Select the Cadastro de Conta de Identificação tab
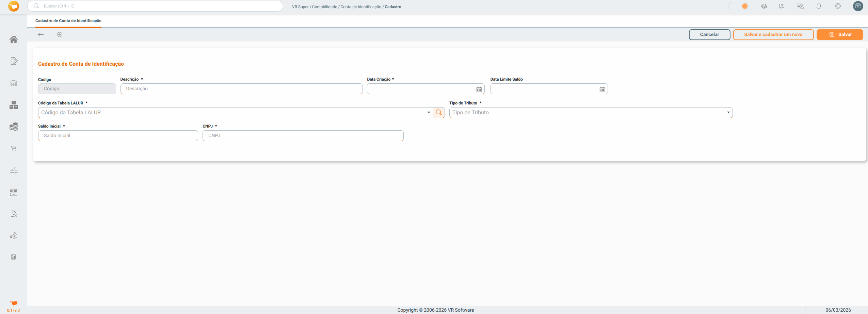Screen dimensions: 868x314 (68, 21)
